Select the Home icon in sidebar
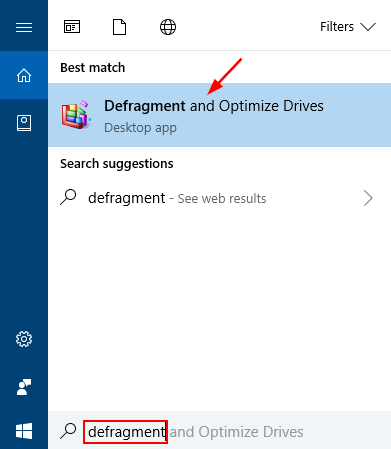The image size is (391, 449). click(24, 75)
